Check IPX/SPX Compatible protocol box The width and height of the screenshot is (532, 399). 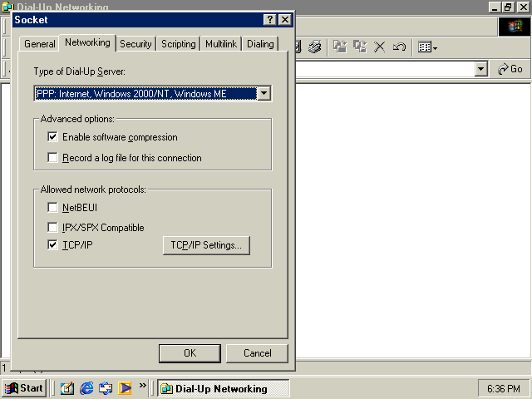pyautogui.click(x=52, y=227)
